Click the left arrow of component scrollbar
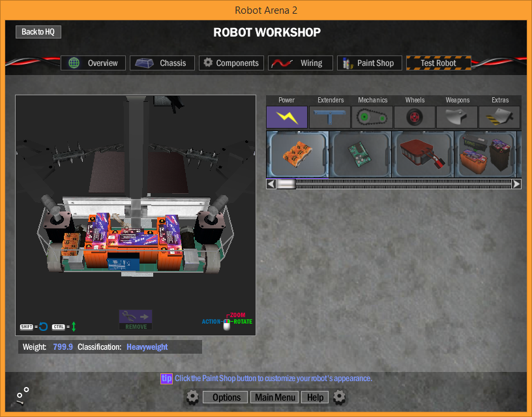The image size is (532, 417). (271, 184)
